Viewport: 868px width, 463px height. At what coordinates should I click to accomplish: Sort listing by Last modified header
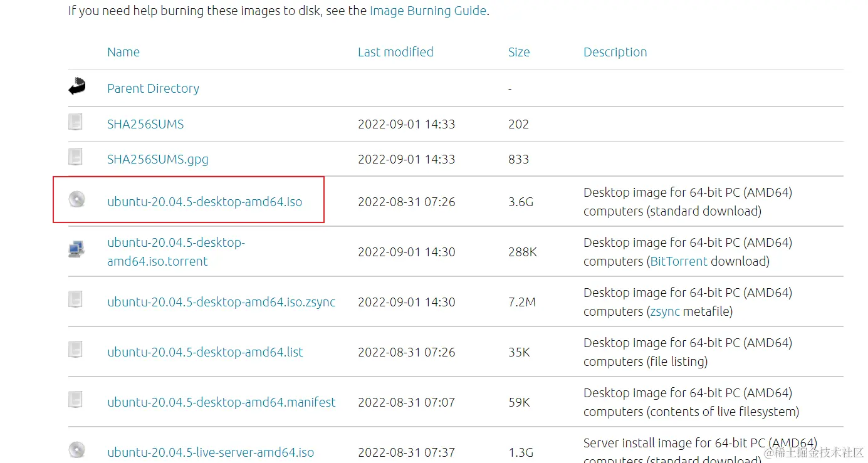(395, 52)
